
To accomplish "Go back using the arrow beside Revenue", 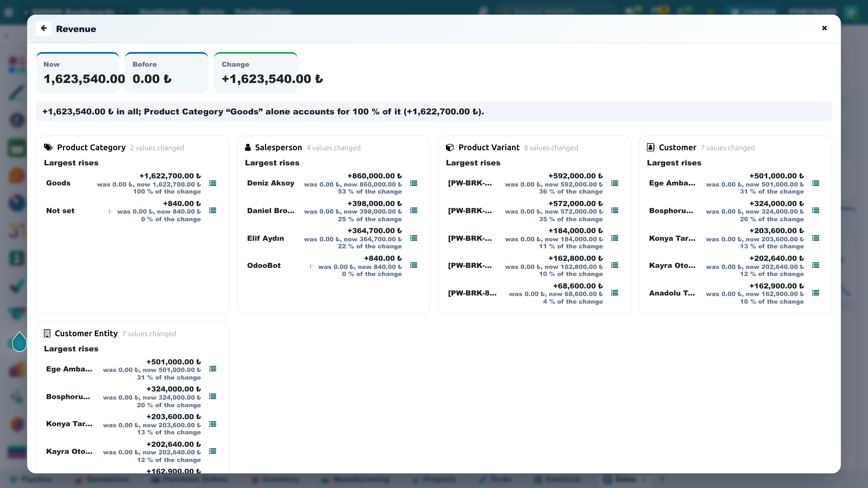I will [43, 29].
